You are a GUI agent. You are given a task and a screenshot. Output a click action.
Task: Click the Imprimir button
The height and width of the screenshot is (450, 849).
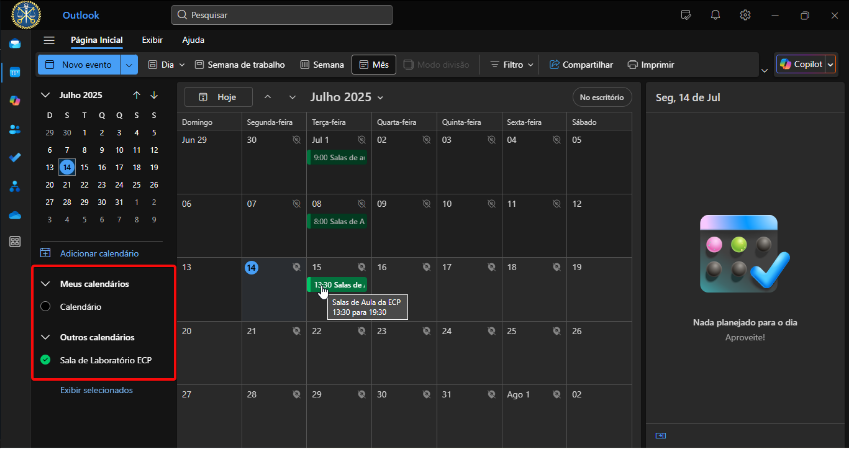click(x=651, y=64)
